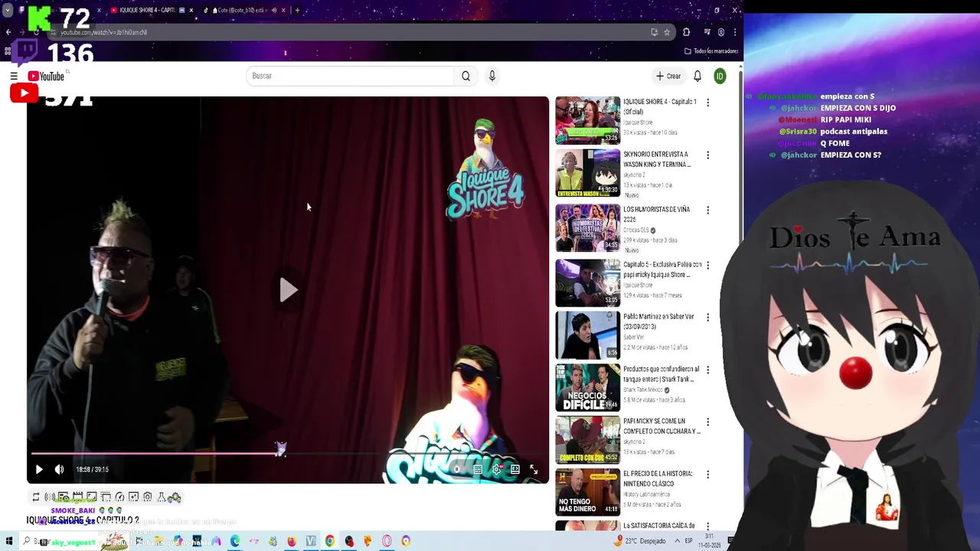
Task: Open YouTube notifications bell
Action: point(697,76)
